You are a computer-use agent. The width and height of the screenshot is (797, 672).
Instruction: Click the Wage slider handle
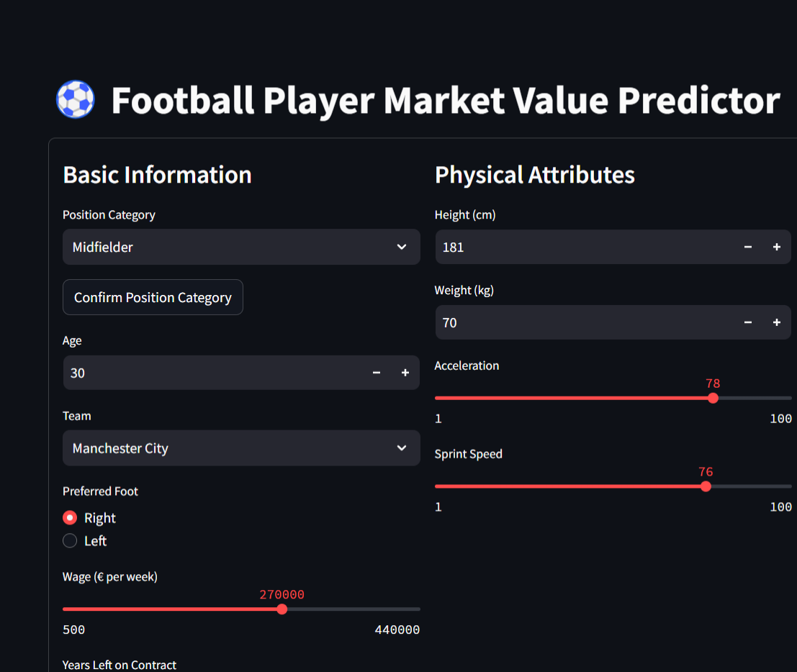point(282,609)
